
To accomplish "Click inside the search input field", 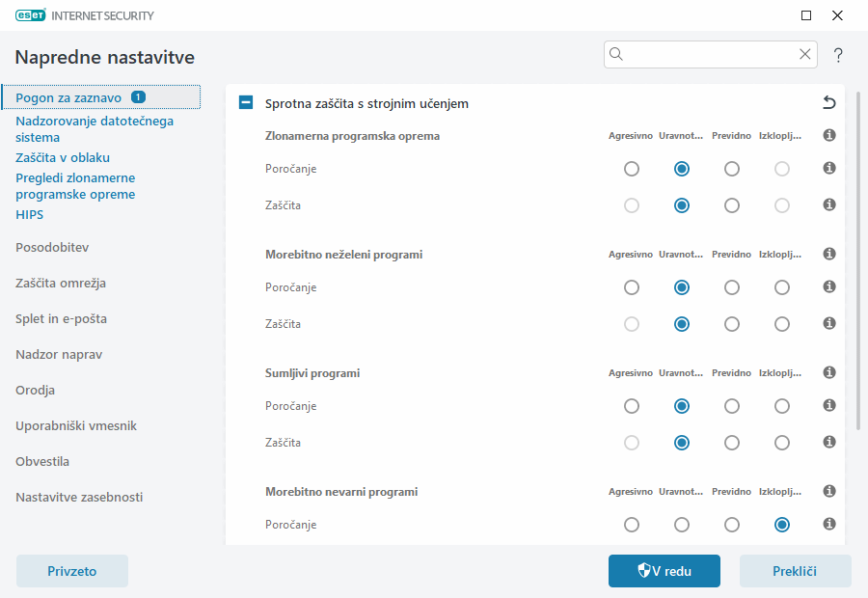I will pyautogui.click(x=704, y=54).
